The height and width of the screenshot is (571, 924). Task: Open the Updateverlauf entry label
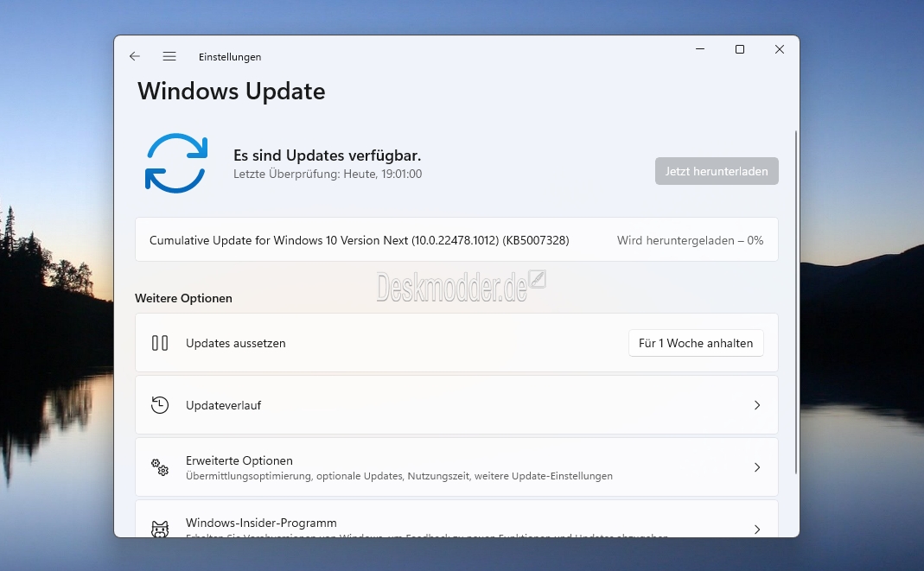click(x=223, y=405)
